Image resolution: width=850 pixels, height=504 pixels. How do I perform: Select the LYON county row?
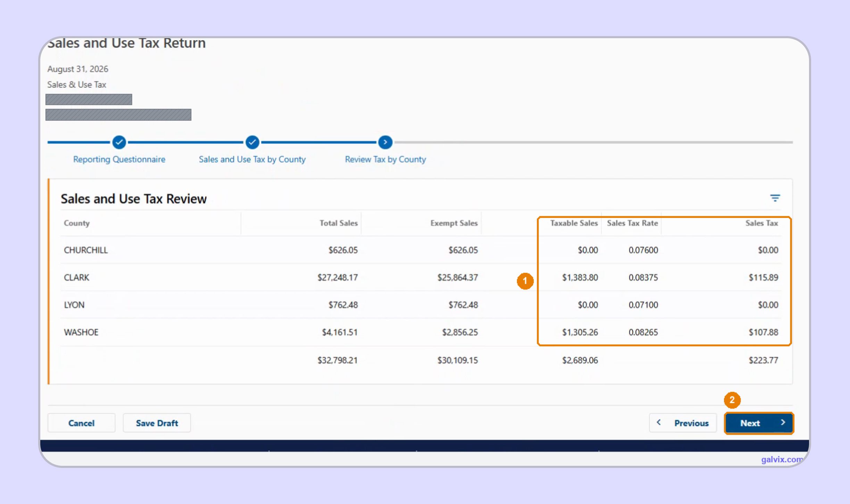[421, 305]
